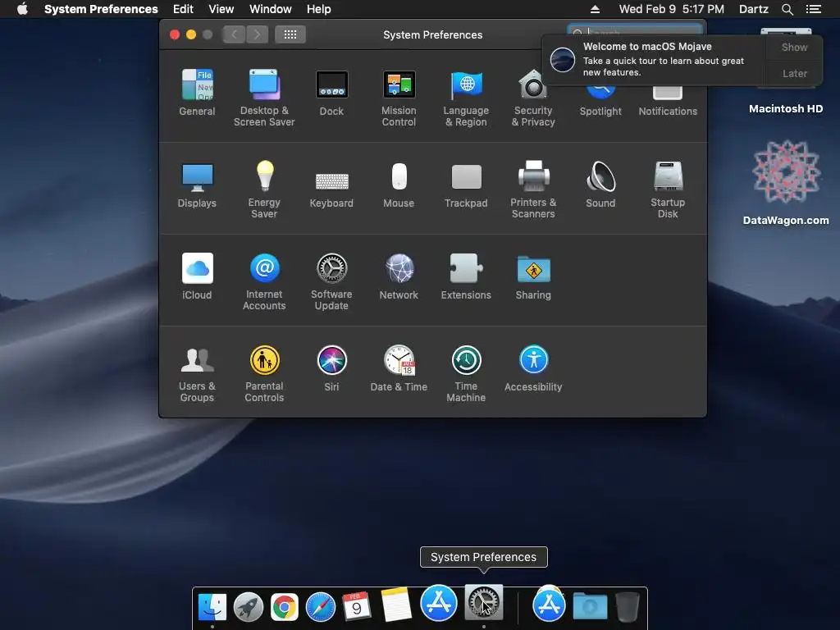Open Mission Control preferences
Image resolution: width=840 pixels, height=630 pixels.
point(399,98)
